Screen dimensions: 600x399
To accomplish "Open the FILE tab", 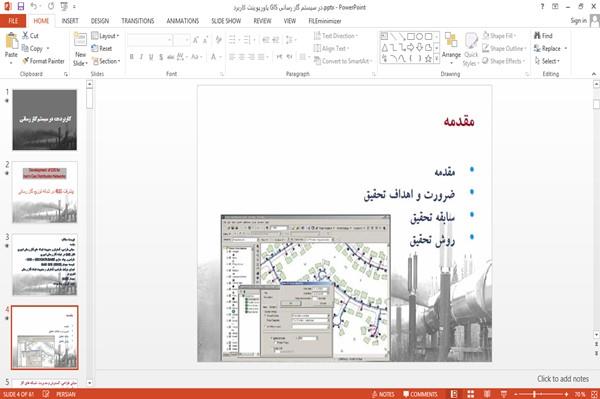I will tap(13, 21).
